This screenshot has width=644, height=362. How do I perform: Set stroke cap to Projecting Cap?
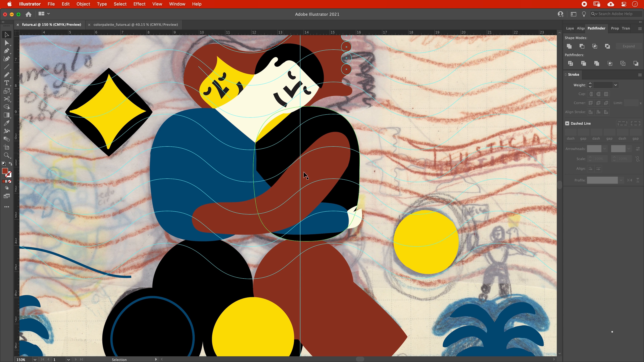(x=606, y=94)
